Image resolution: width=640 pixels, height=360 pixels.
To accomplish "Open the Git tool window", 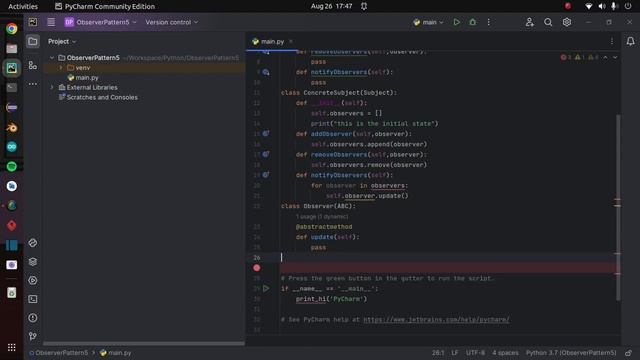I will click(x=33, y=336).
